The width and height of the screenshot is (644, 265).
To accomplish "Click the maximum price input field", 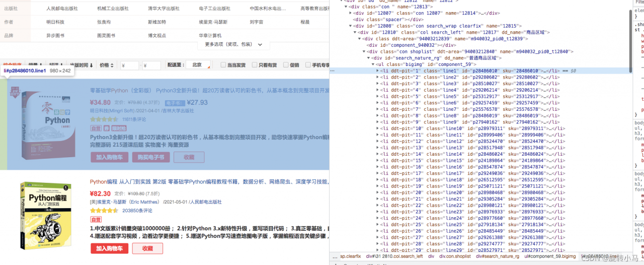I will tap(151, 65).
